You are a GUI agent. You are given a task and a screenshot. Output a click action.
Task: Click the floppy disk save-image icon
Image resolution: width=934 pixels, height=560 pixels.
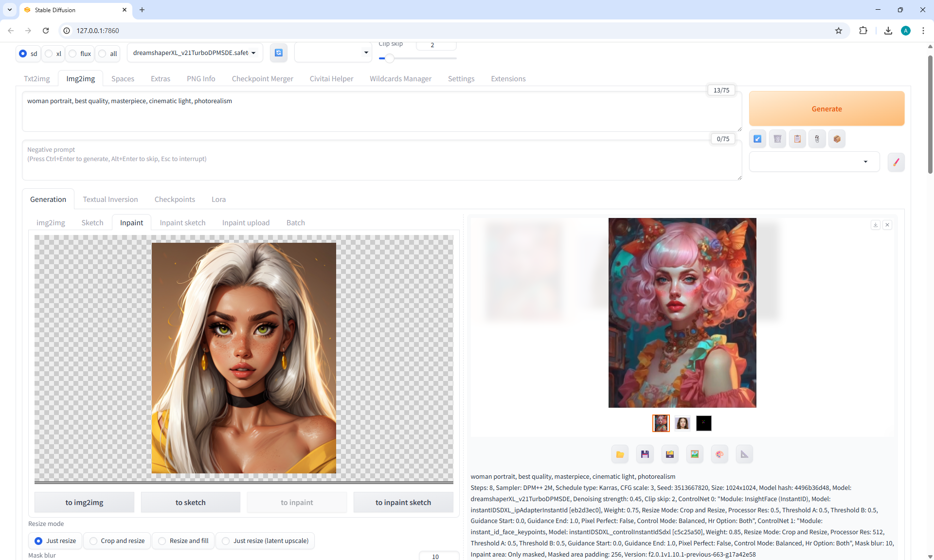645,454
